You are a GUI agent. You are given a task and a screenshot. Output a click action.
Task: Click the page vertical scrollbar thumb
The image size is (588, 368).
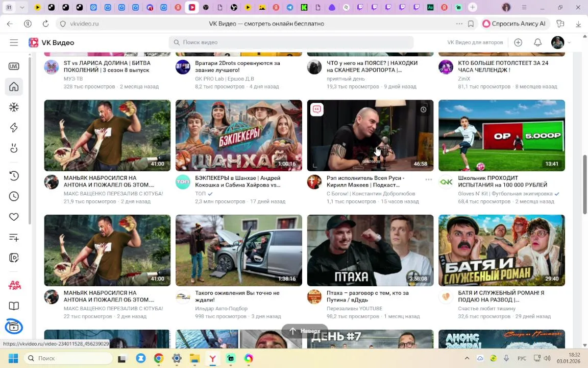pos(584,184)
